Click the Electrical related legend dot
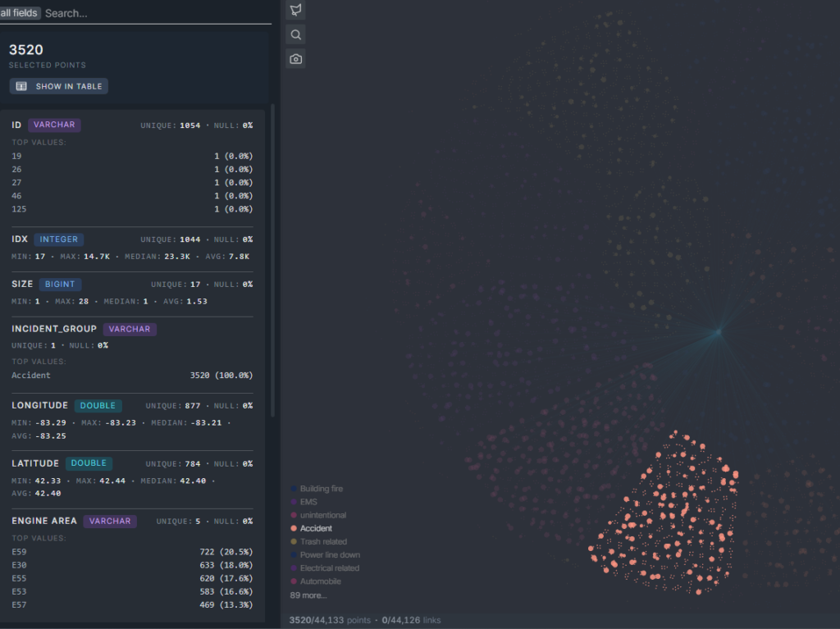 click(x=294, y=568)
